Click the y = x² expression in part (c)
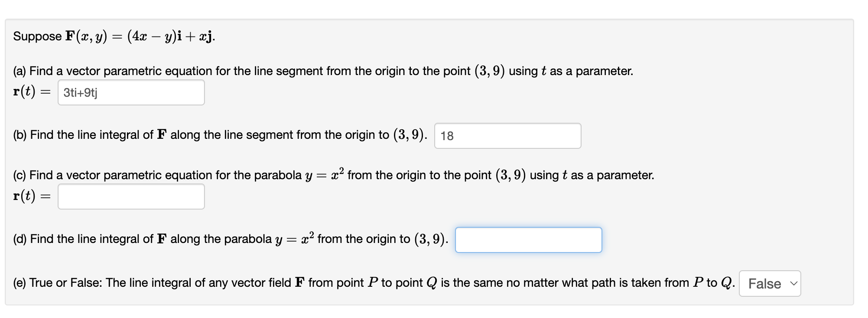The height and width of the screenshot is (318, 868). pos(325,174)
